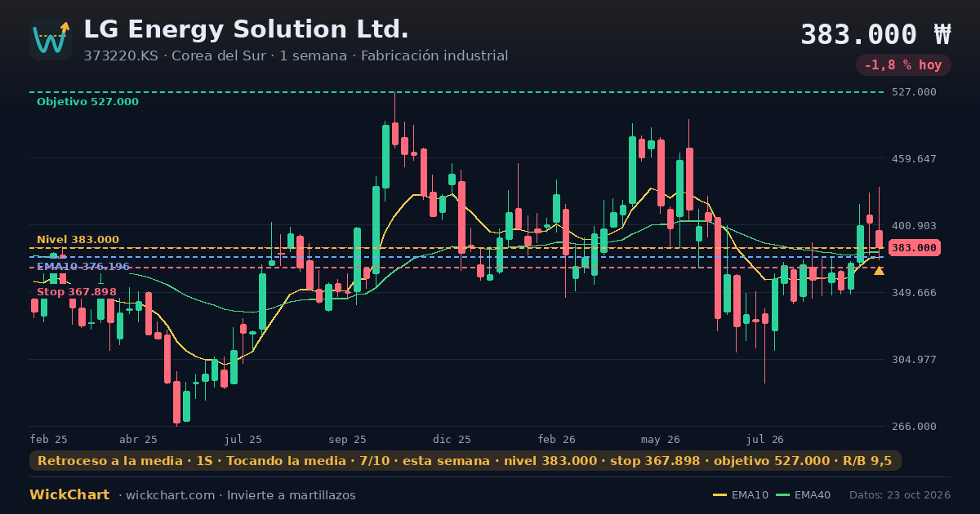Click the EMA10 376.196 label
This screenshot has width=980, height=514.
pyautogui.click(x=83, y=267)
